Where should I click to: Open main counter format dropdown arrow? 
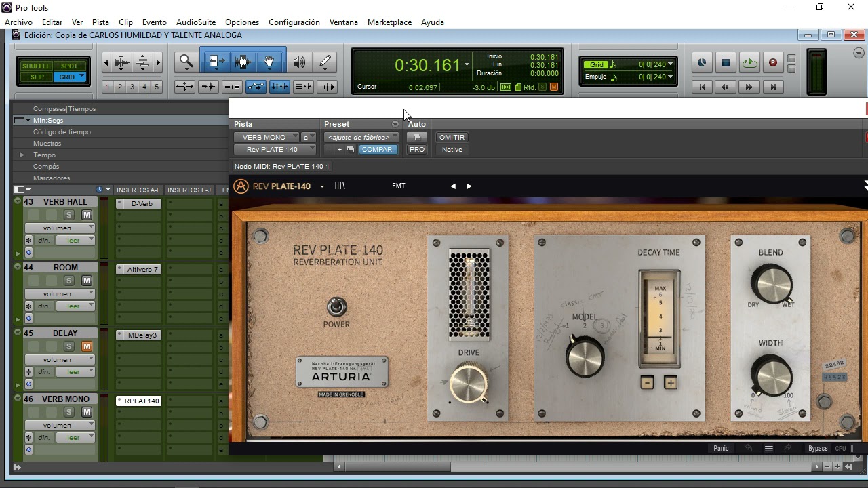pos(467,65)
